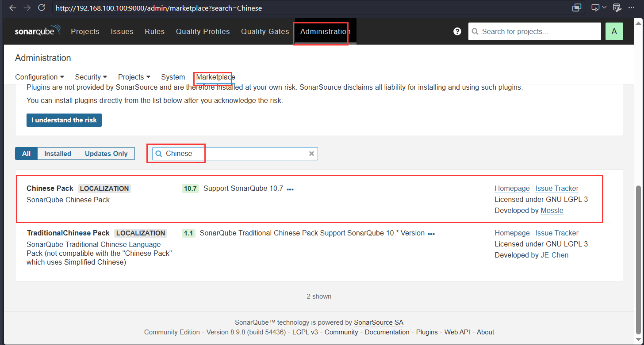Image resolution: width=644 pixels, height=345 pixels.
Task: Expand the Configuration dropdown
Action: coord(39,77)
